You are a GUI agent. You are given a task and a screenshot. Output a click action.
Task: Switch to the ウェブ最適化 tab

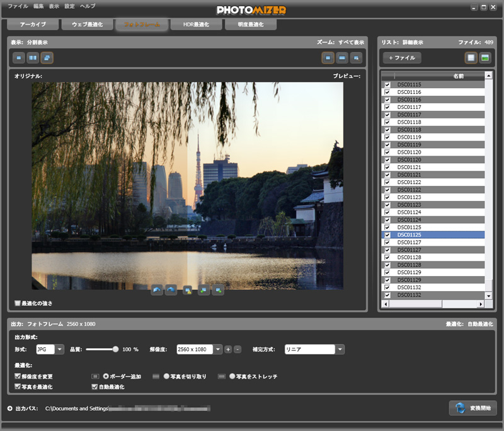tap(88, 25)
